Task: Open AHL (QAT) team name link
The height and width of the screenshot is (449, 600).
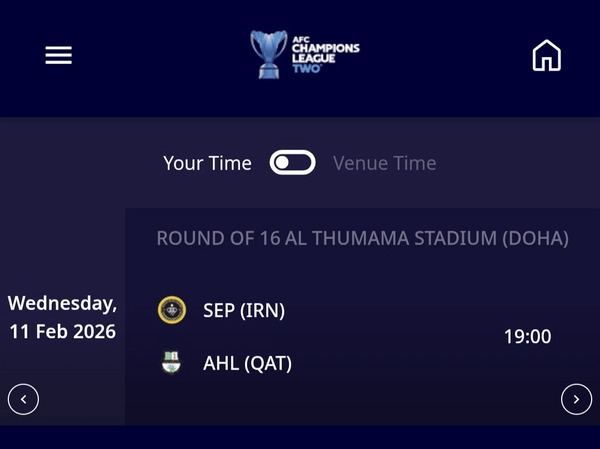Action: click(247, 363)
